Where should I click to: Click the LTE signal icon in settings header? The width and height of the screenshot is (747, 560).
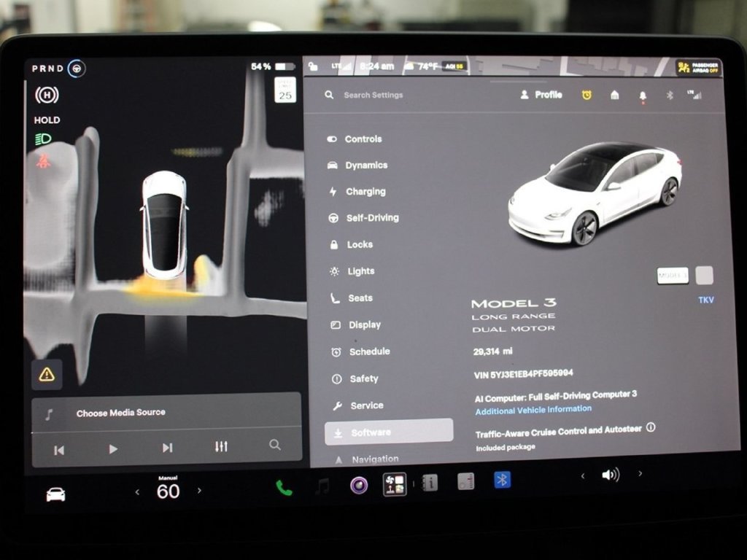[x=694, y=95]
